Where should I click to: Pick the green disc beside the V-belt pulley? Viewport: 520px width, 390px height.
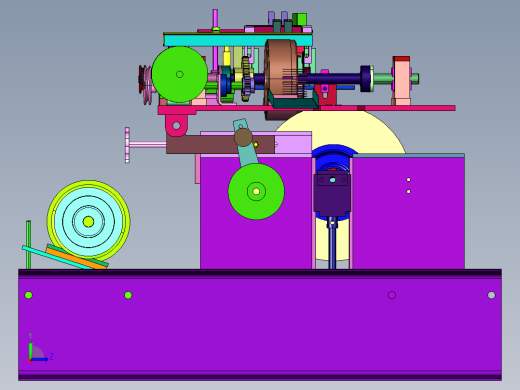pyautogui.click(x=180, y=74)
